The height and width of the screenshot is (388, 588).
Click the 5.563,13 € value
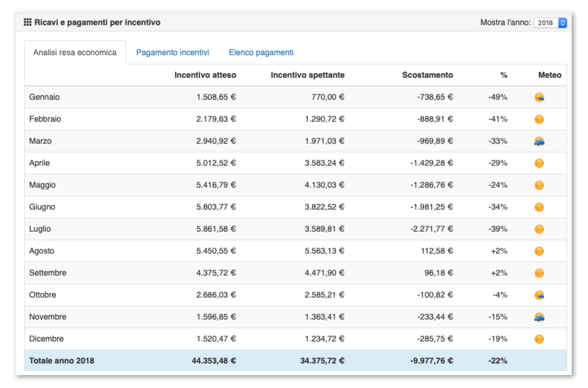coord(325,251)
